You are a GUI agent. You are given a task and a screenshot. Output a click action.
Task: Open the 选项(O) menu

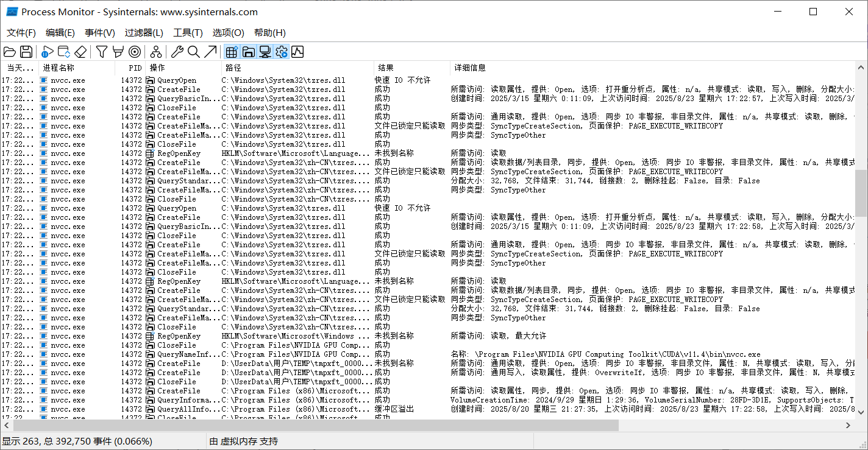click(228, 33)
